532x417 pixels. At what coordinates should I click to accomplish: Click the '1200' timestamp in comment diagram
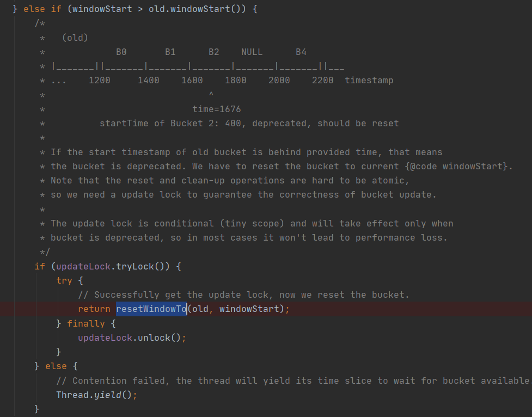[100, 81]
